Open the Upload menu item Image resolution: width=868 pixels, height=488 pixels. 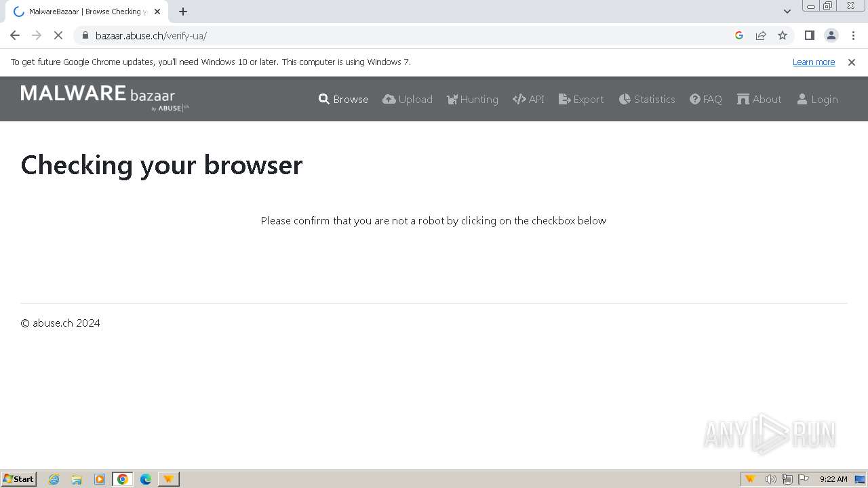pos(408,99)
